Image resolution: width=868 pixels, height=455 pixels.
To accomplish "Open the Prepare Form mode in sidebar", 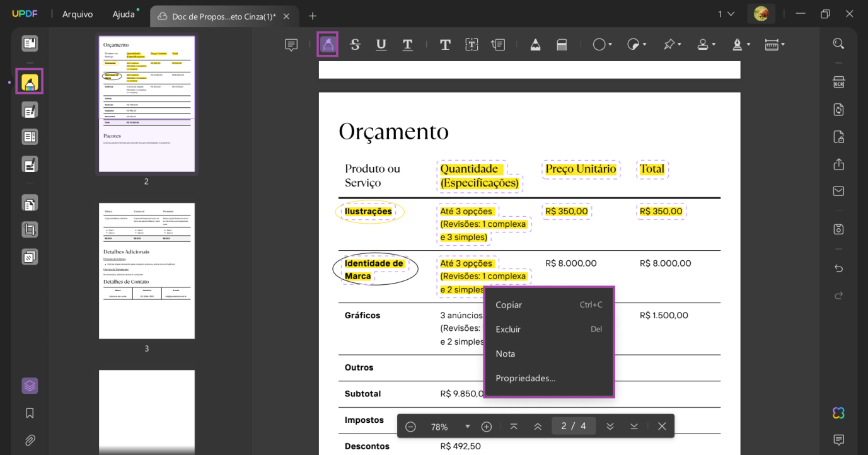I will click(x=30, y=137).
